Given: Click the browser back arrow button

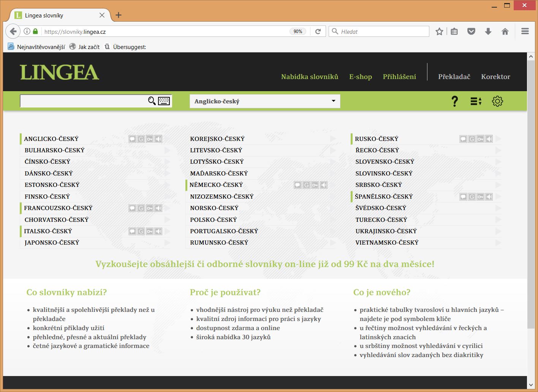Looking at the screenshot, I should pyautogui.click(x=13, y=32).
